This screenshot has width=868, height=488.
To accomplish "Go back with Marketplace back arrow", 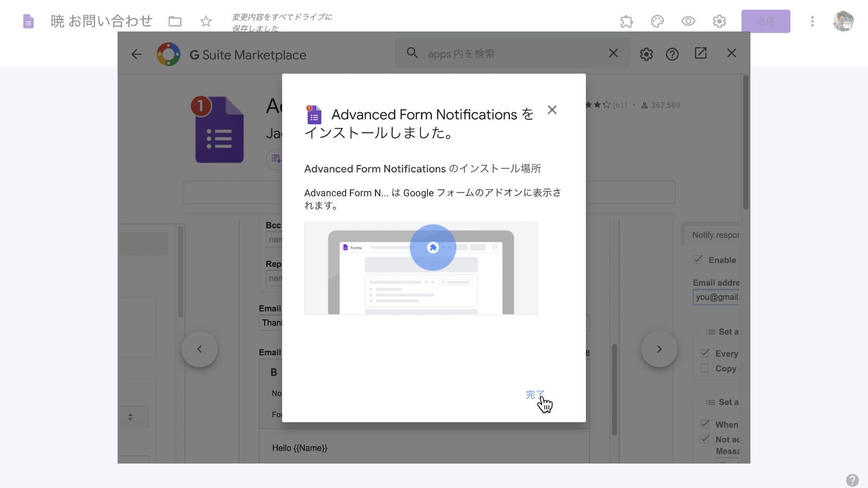I will click(x=137, y=54).
